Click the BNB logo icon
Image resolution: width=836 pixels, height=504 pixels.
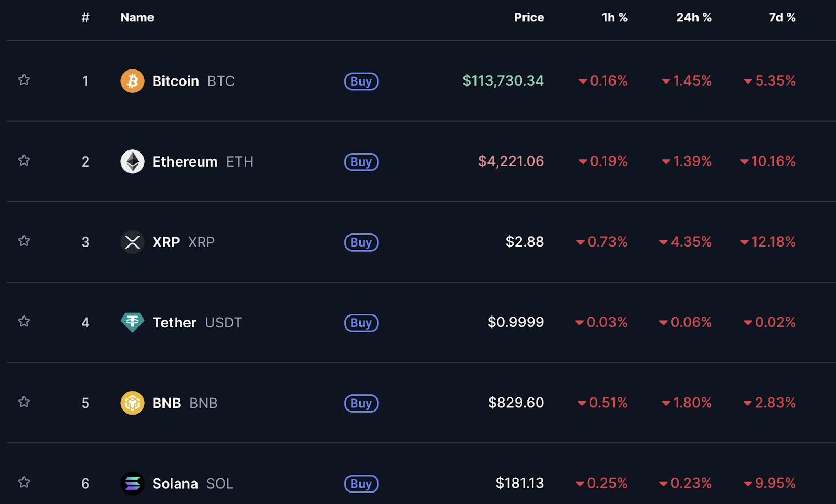point(132,403)
